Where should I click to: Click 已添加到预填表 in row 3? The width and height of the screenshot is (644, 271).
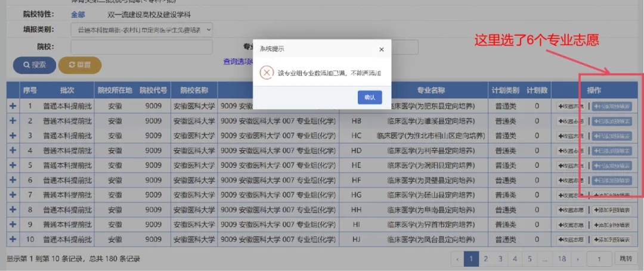point(612,136)
